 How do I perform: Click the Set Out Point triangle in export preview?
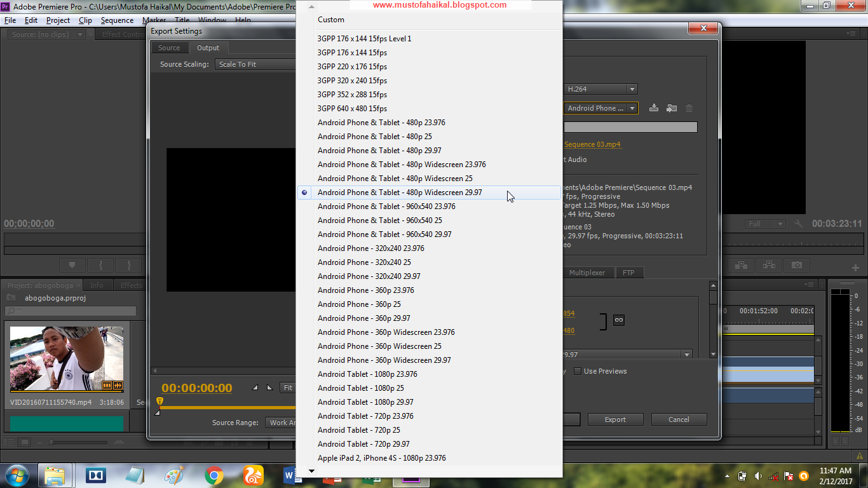(269, 388)
